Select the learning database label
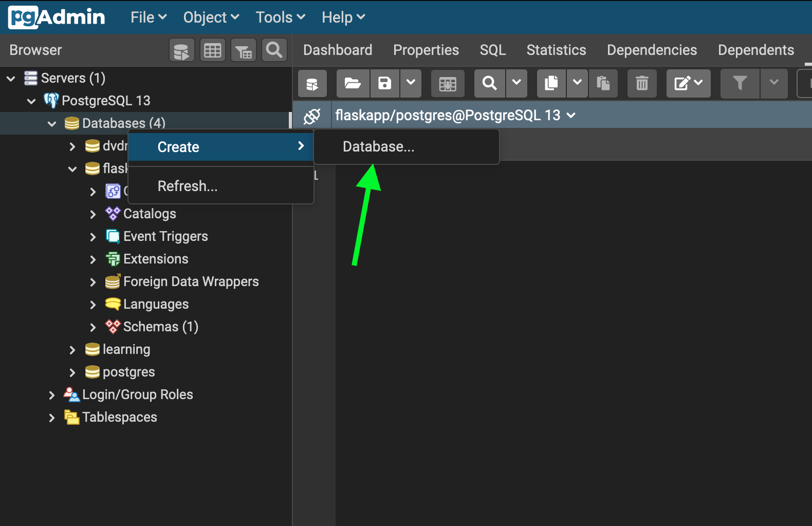Screen dimensions: 812x526 [126, 349]
